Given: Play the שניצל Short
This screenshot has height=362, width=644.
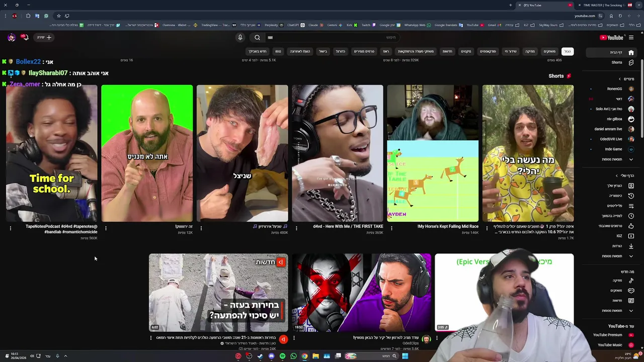Looking at the screenshot, I should pos(242,153).
